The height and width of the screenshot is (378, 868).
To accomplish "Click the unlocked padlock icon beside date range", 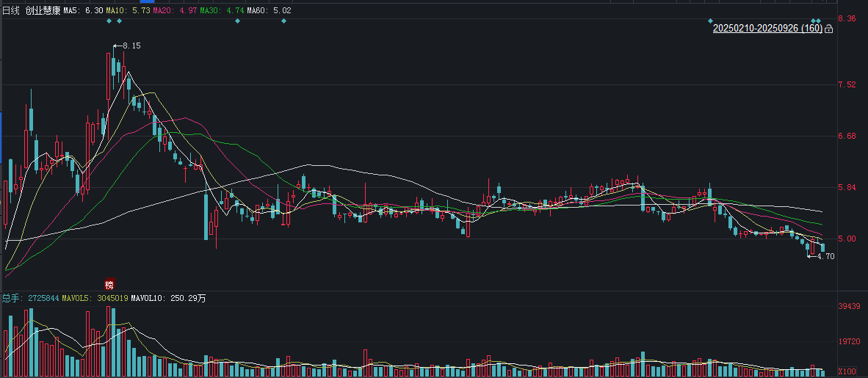I will pyautogui.click(x=828, y=29).
